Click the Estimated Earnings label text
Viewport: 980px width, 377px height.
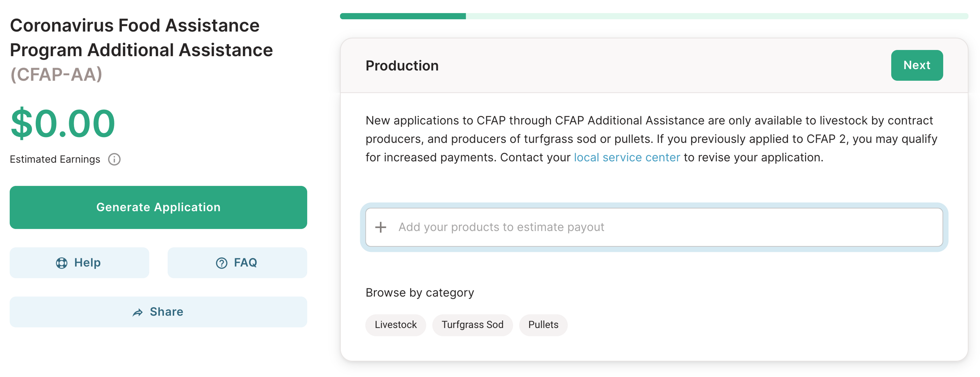55,159
